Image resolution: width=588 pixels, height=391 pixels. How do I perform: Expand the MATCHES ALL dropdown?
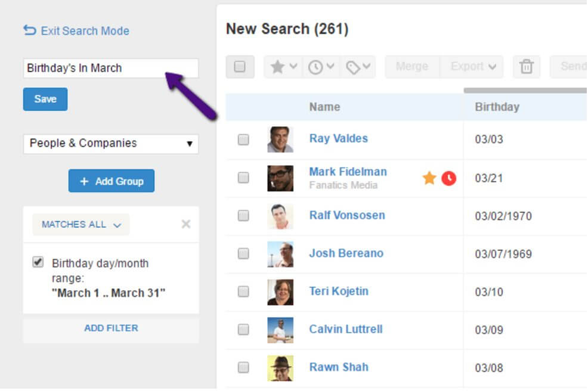pyautogui.click(x=81, y=225)
